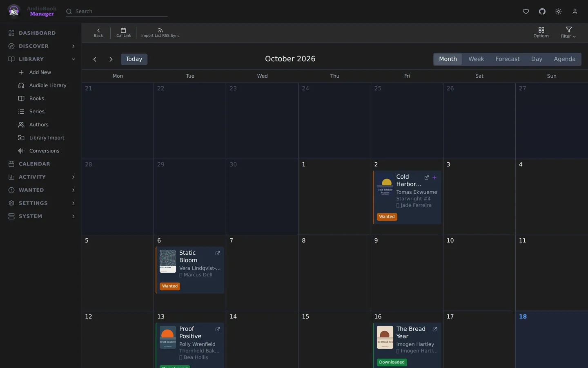Click the Back toolbar button
This screenshot has width=588, height=368.
tap(98, 33)
